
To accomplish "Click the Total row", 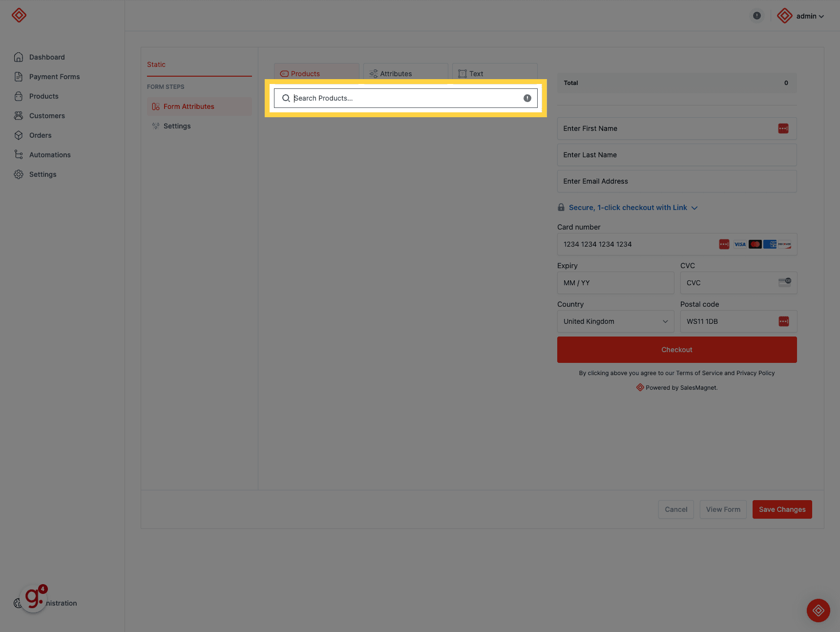I will click(x=677, y=83).
